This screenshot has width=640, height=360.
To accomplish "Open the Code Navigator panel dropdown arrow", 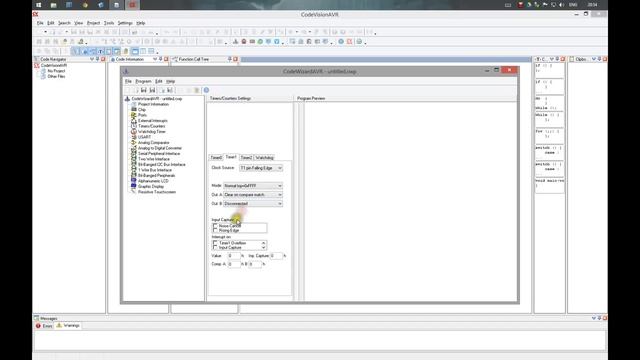I will [92, 59].
